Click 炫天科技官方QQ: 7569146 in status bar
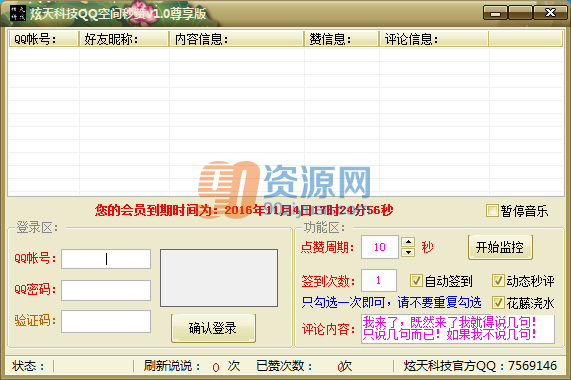The height and width of the screenshot is (380, 571). click(480, 366)
